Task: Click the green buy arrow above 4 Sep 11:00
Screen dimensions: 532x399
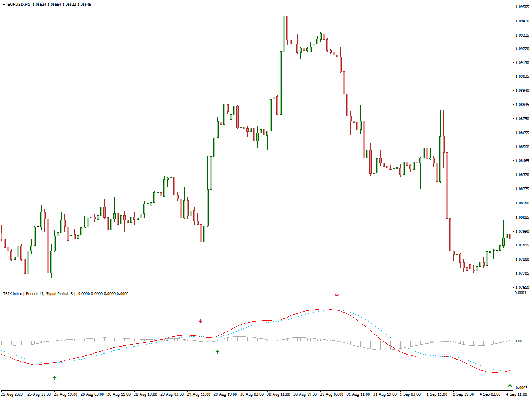Action: pos(510,386)
